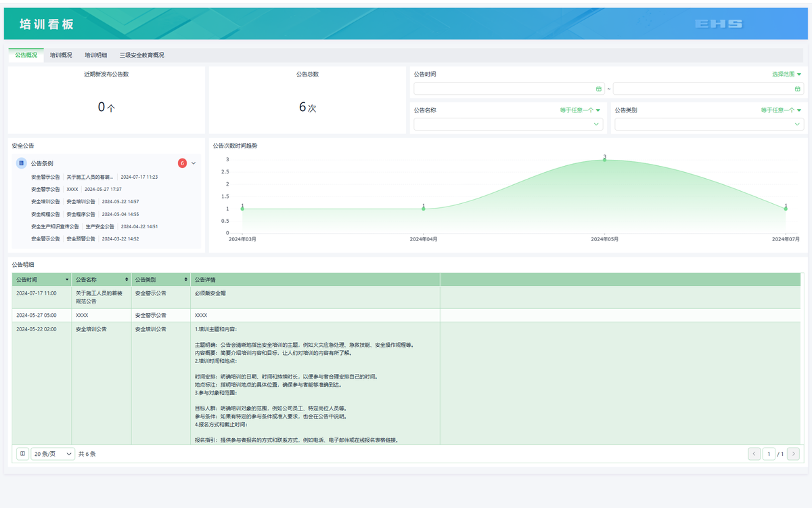Sort by 公告名称 column sort icon

click(127, 279)
